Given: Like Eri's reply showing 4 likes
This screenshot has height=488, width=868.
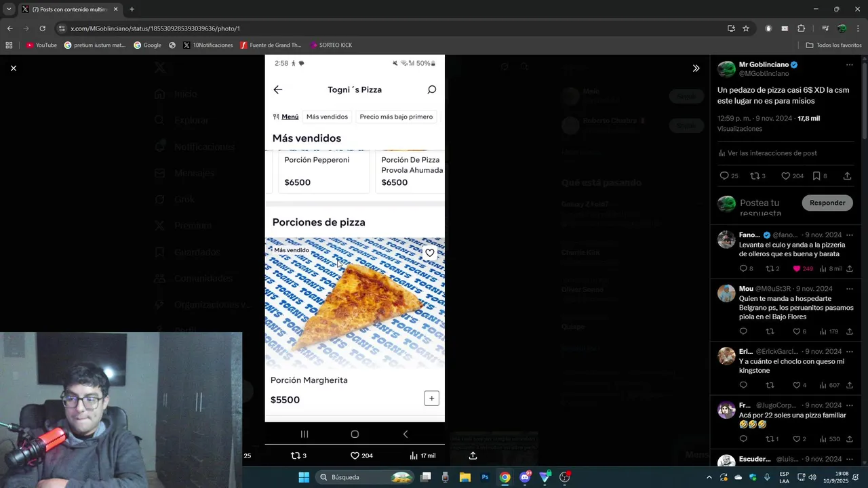Looking at the screenshot, I should coord(797,385).
